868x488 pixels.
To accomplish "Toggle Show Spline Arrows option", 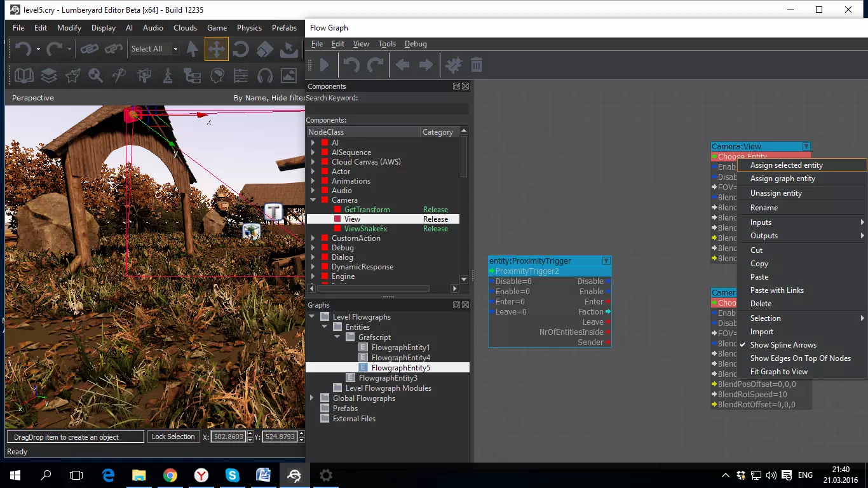I will (783, 345).
